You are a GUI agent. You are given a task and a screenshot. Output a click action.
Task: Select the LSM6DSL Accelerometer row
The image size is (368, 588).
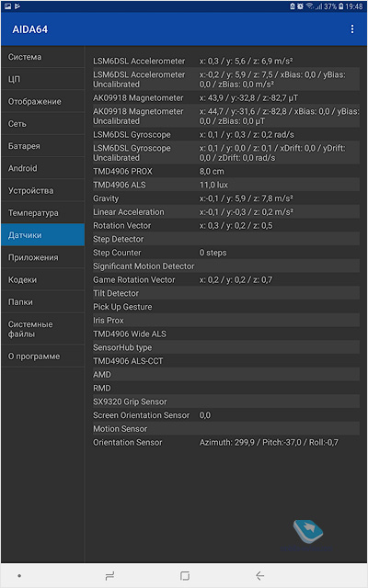226,62
